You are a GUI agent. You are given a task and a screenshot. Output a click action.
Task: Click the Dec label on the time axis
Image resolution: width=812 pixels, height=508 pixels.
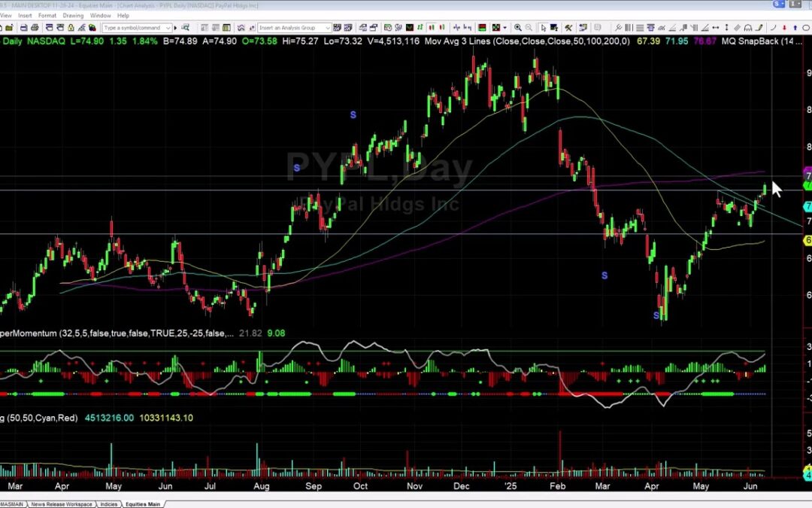point(462,486)
